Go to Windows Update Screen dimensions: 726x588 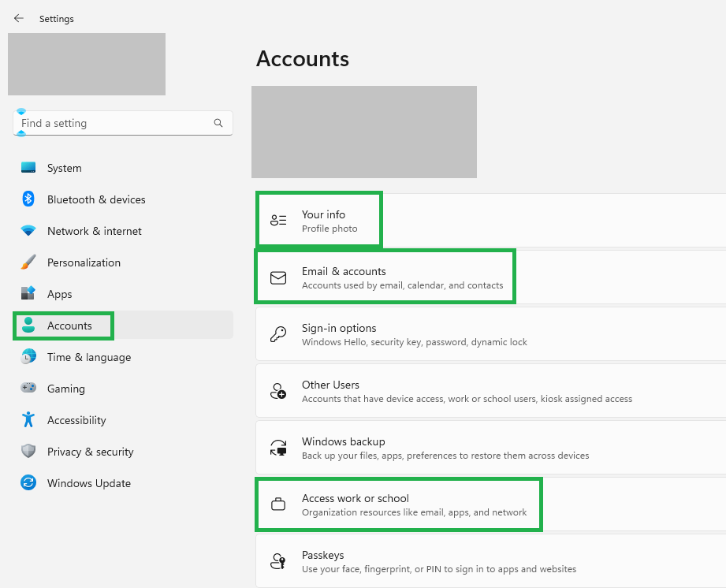(x=123, y=482)
